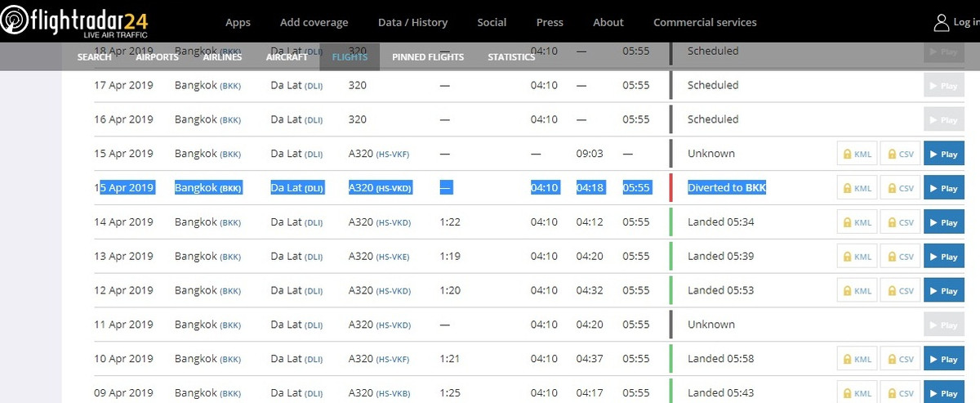Switch to the Pinned Flights tab
The width and height of the screenshot is (980, 403).
coord(428,57)
